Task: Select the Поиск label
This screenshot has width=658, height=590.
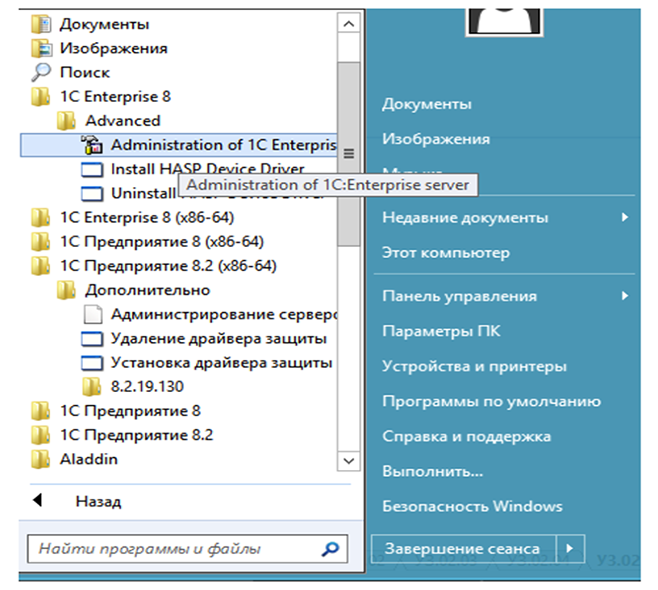Action: [x=85, y=72]
